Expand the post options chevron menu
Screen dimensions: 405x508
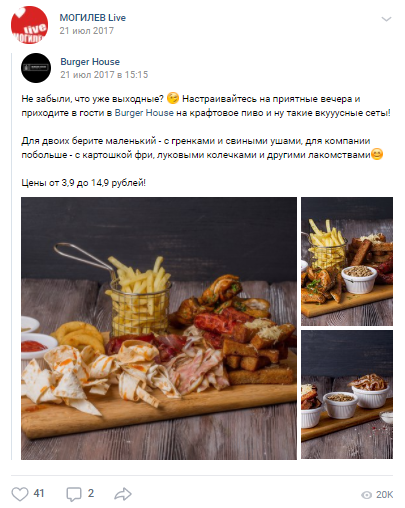point(386,19)
